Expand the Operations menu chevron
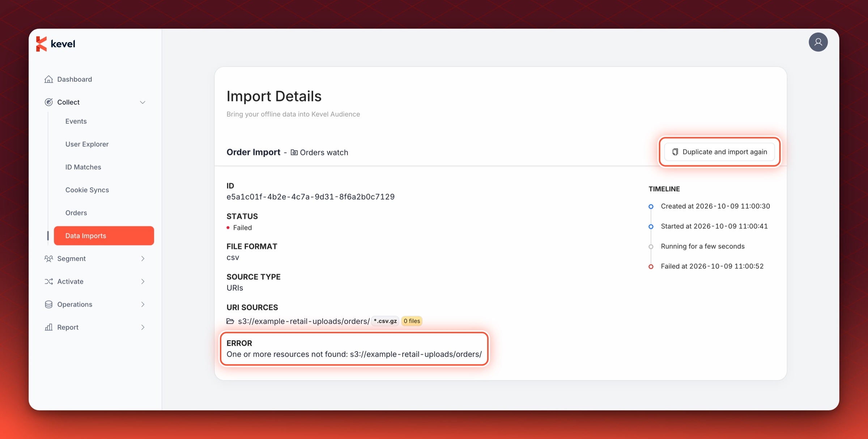 click(142, 304)
